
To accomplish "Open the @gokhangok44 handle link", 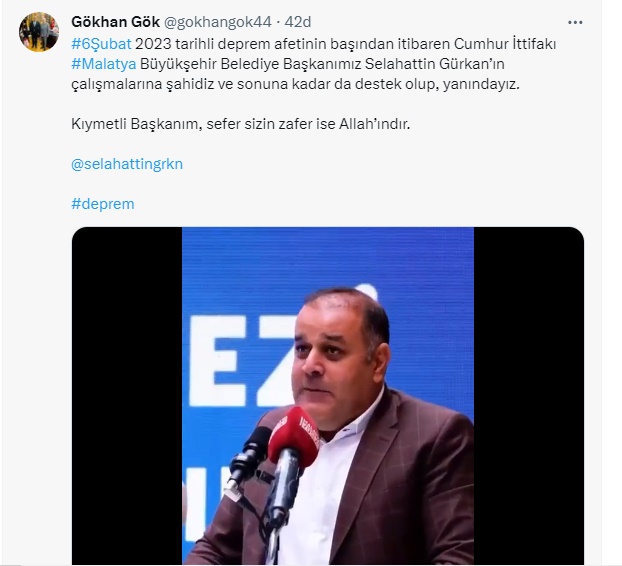I will point(217,22).
